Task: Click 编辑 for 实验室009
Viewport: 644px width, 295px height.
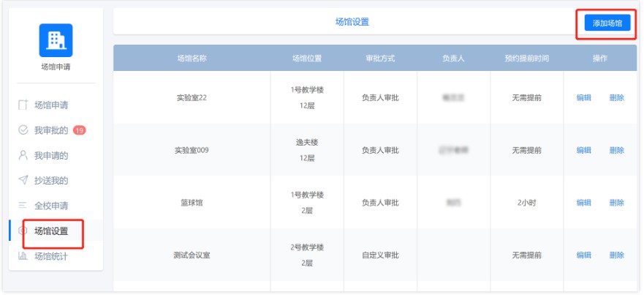Action: pyautogui.click(x=583, y=150)
